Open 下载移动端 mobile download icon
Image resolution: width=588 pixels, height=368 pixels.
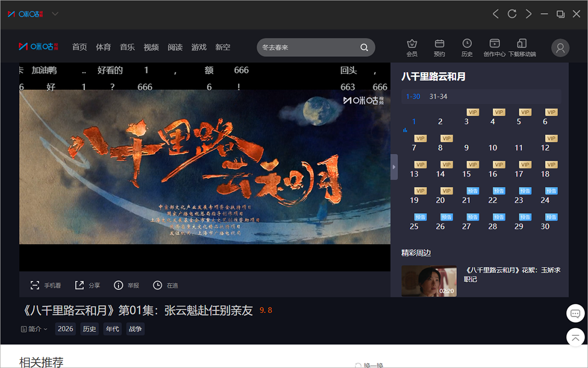pos(522,47)
